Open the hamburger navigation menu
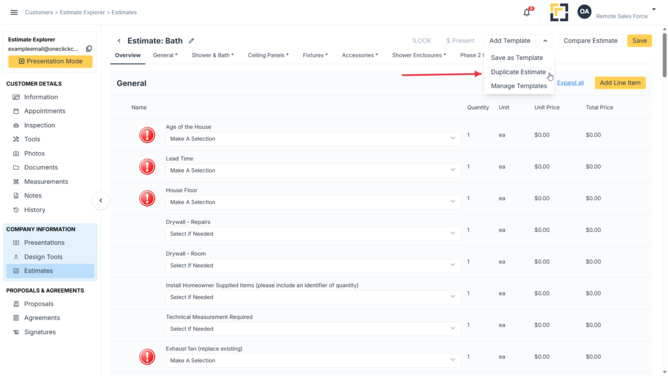This screenshot has width=668, height=376. click(x=14, y=12)
